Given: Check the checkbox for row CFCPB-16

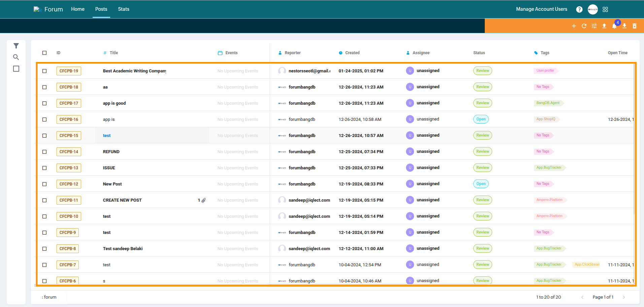Looking at the screenshot, I should tap(44, 120).
